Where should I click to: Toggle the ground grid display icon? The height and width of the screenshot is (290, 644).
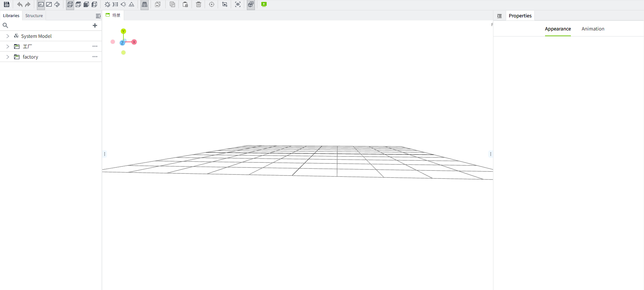tap(145, 4)
